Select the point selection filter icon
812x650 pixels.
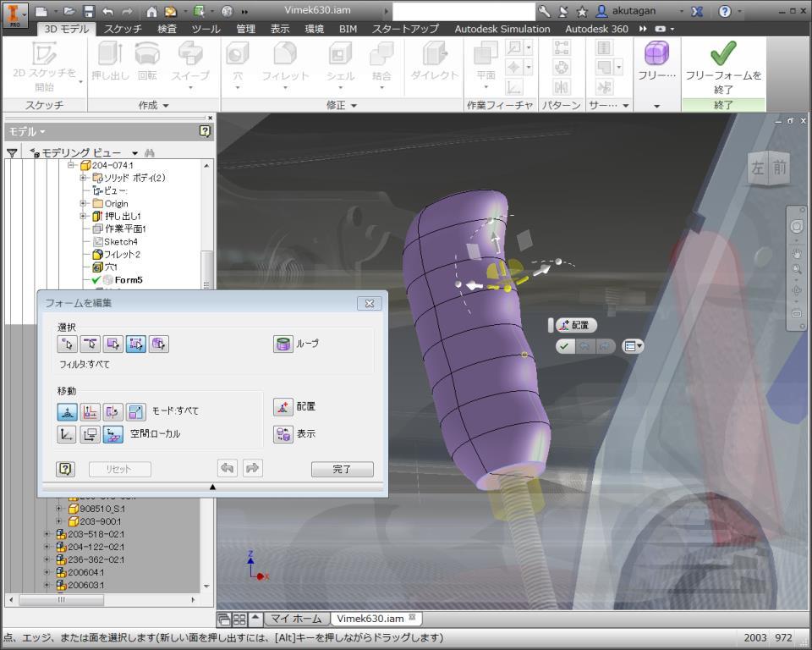tap(67, 344)
